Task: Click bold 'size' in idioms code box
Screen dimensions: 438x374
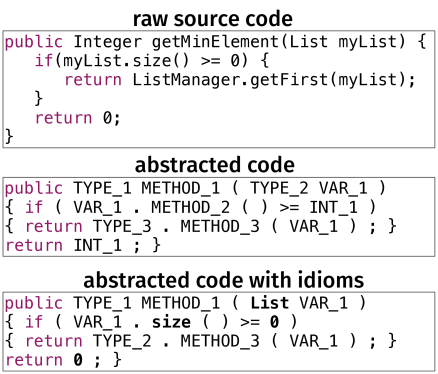Action: [171, 322]
